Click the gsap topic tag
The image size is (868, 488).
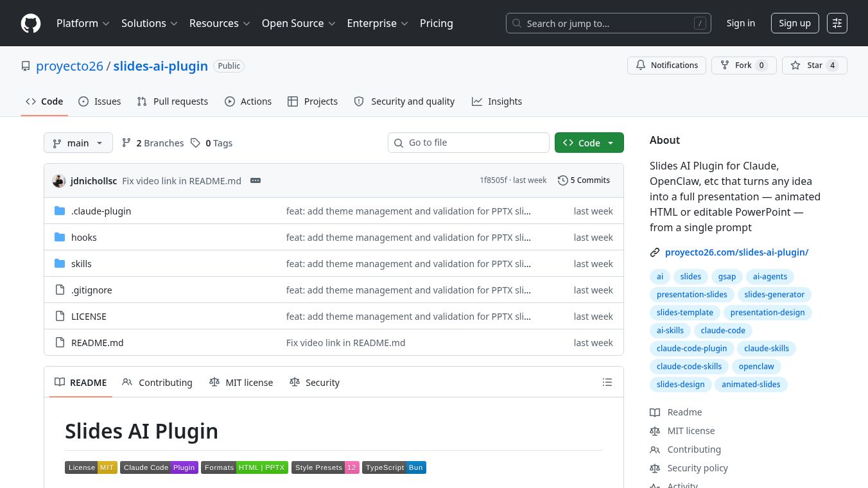click(727, 277)
